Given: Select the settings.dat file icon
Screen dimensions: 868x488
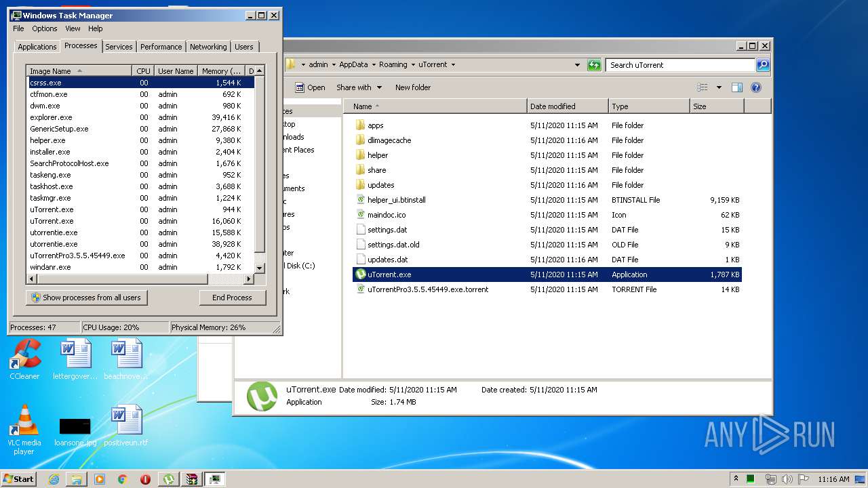Looking at the screenshot, I should [x=360, y=230].
